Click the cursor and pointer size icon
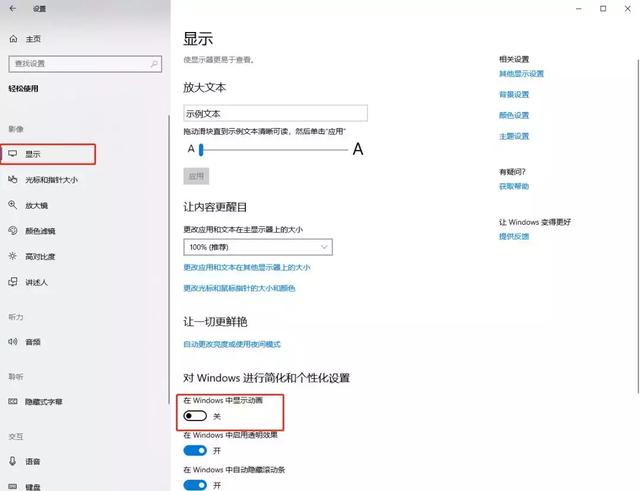The image size is (640, 491). [x=13, y=180]
